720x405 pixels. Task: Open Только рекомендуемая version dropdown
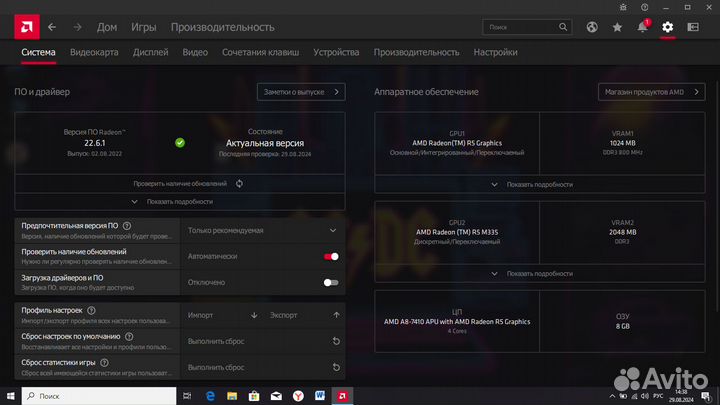(264, 230)
